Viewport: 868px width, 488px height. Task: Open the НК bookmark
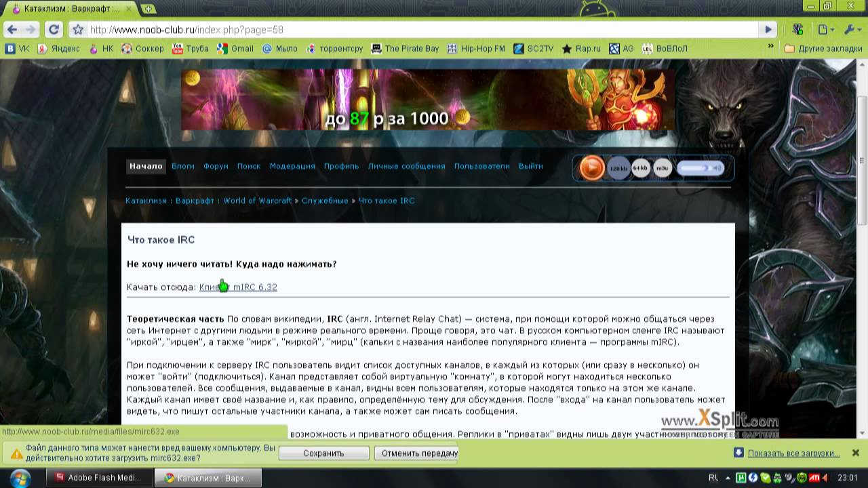[101, 49]
